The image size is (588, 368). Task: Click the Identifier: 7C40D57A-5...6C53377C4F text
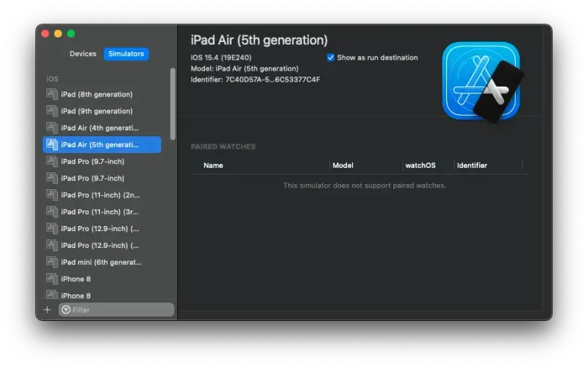coord(255,79)
